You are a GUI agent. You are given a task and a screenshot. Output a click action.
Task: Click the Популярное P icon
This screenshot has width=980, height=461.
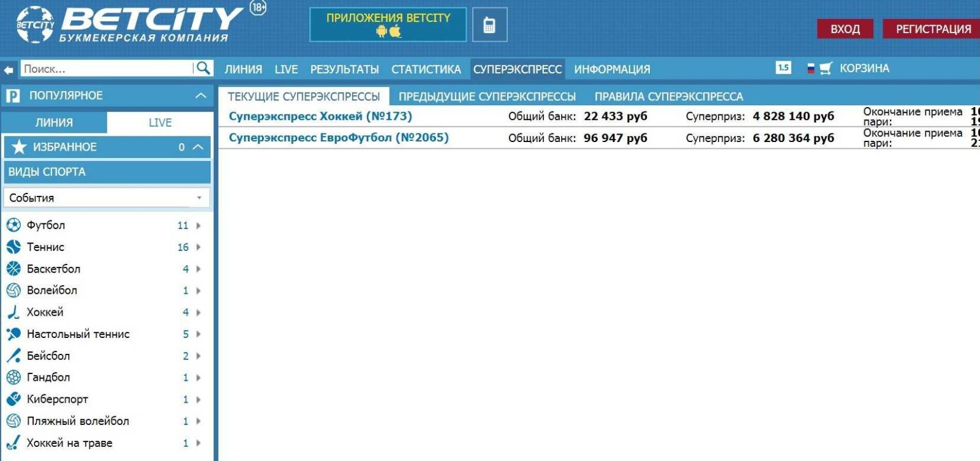tap(13, 96)
